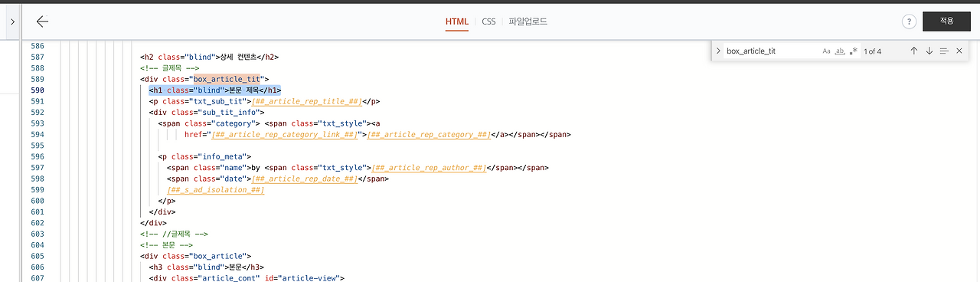
Task: Click [##_article_rep_category_##] placeholder
Action: [x=429, y=134]
